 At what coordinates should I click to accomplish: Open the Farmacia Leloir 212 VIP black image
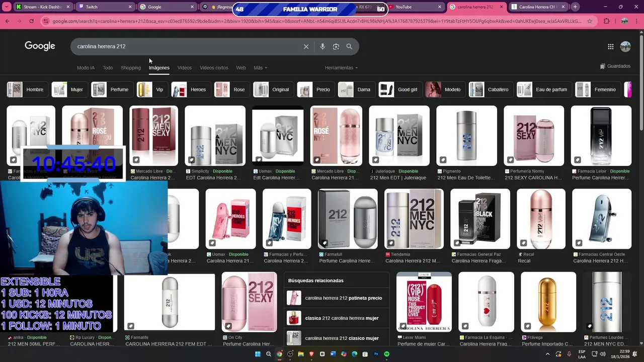(x=601, y=136)
